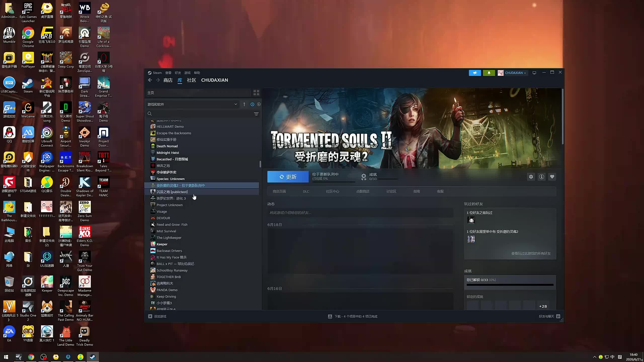
Task: Open the Steam notifications bell
Action: click(x=489, y=73)
